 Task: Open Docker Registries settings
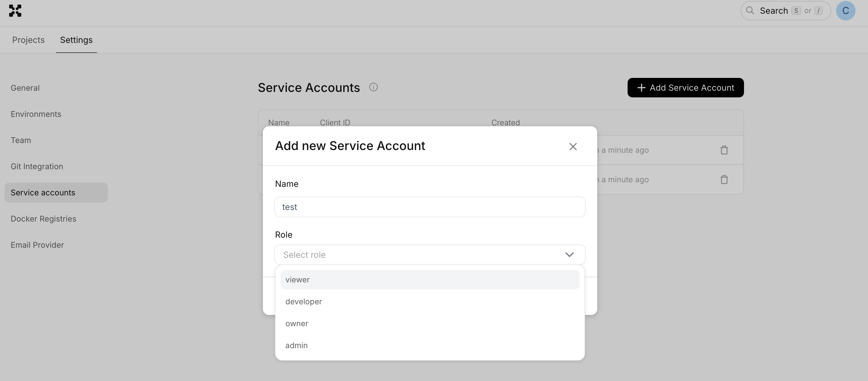[x=43, y=219]
